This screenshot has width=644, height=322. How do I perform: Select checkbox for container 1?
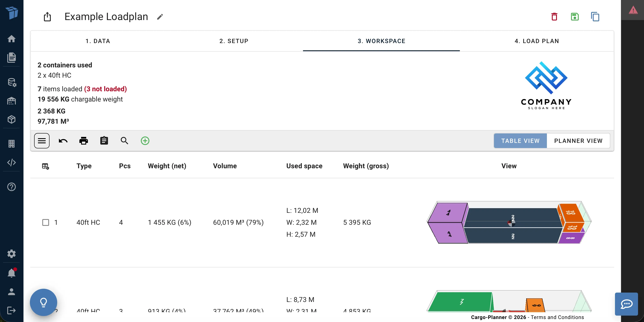[45, 222]
